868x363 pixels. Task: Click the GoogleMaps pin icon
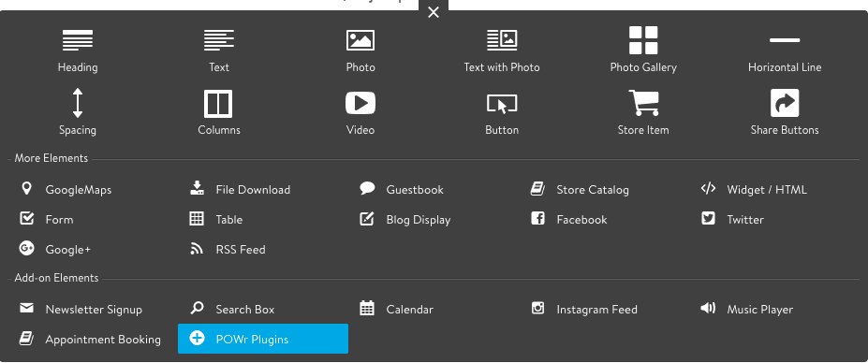coord(26,189)
